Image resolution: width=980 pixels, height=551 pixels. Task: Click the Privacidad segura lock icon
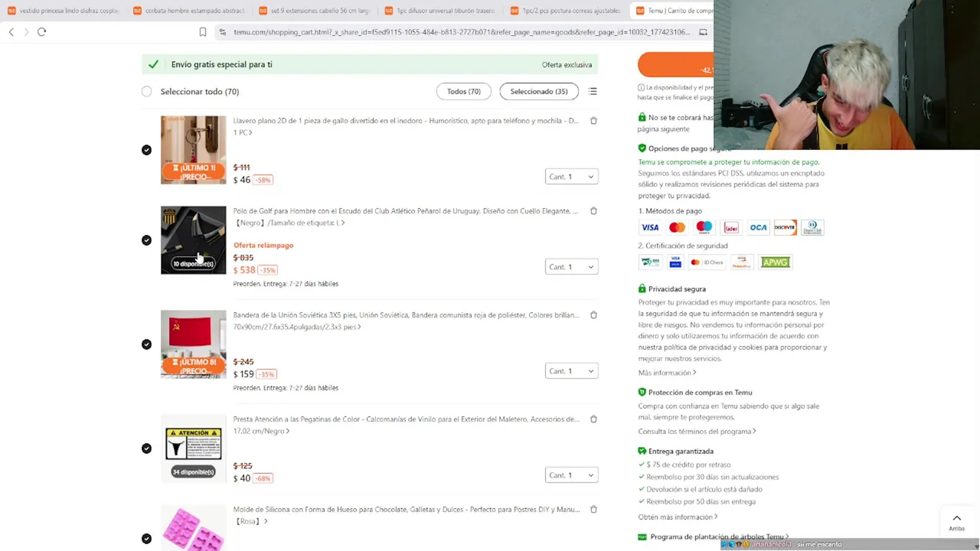pos(642,289)
